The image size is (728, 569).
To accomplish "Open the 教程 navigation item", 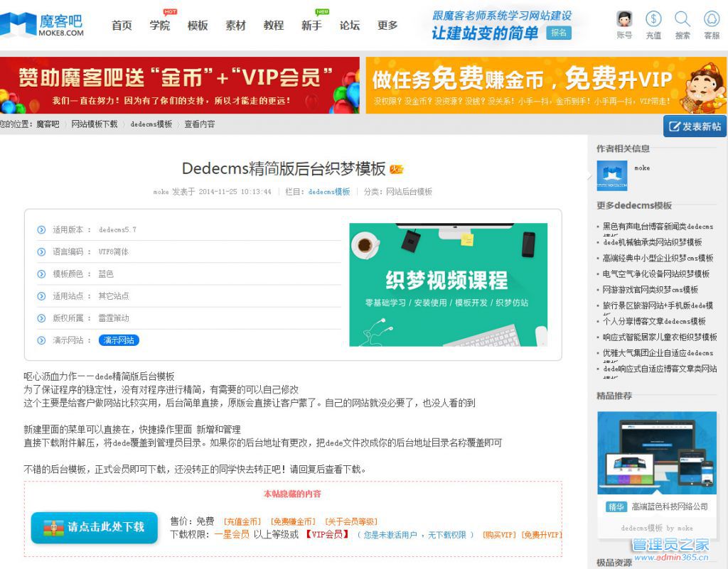I will coord(274,26).
